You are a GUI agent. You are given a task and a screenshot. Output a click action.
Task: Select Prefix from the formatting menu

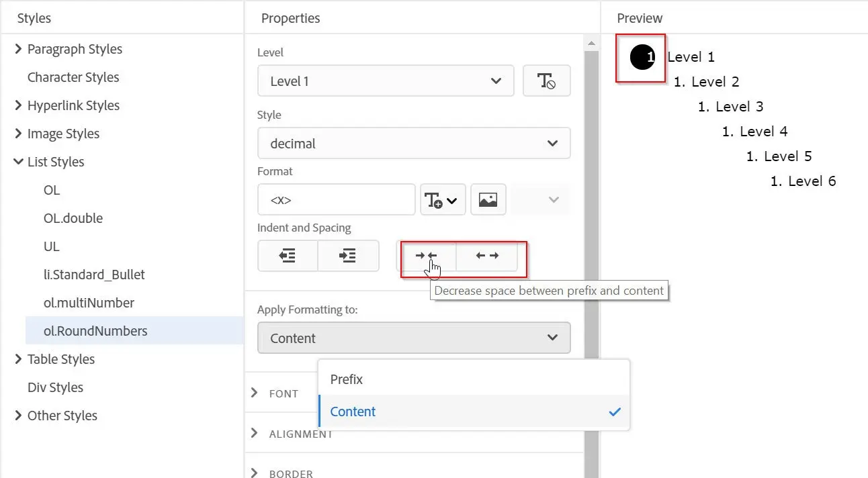346,379
